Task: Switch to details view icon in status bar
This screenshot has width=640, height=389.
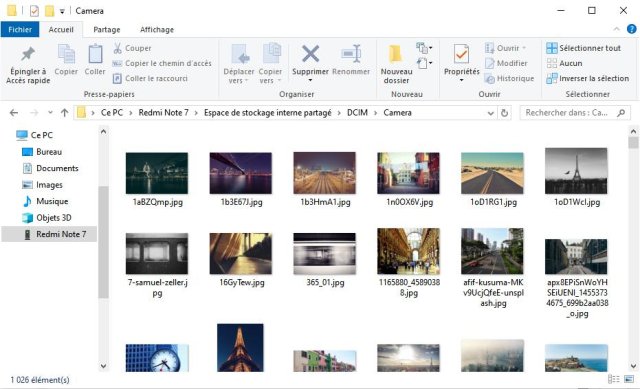Action: (613, 380)
